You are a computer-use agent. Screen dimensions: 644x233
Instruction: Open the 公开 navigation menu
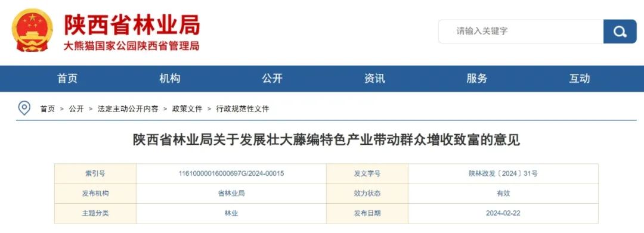[x=273, y=78]
